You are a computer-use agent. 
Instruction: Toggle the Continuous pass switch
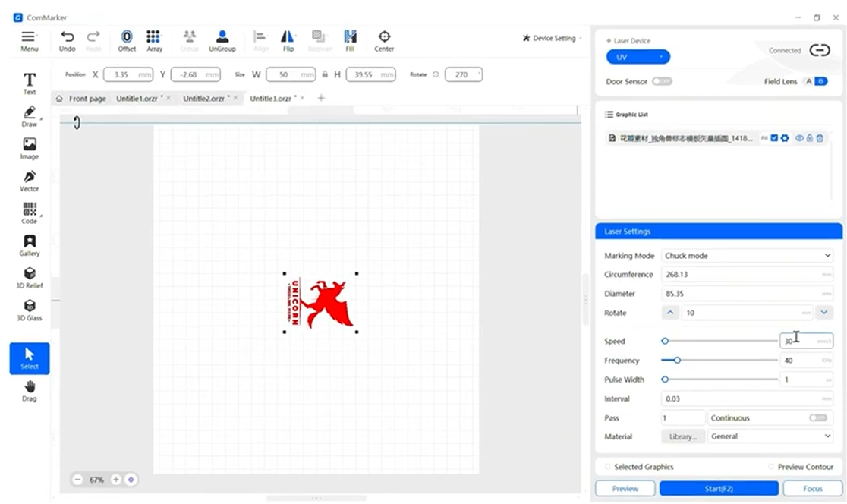pos(817,417)
